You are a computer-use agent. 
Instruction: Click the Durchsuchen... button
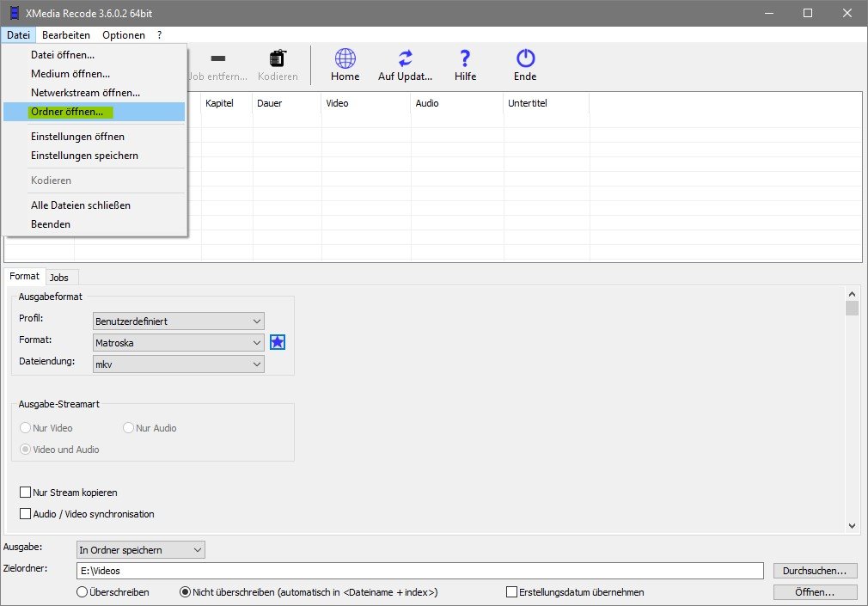coord(815,571)
